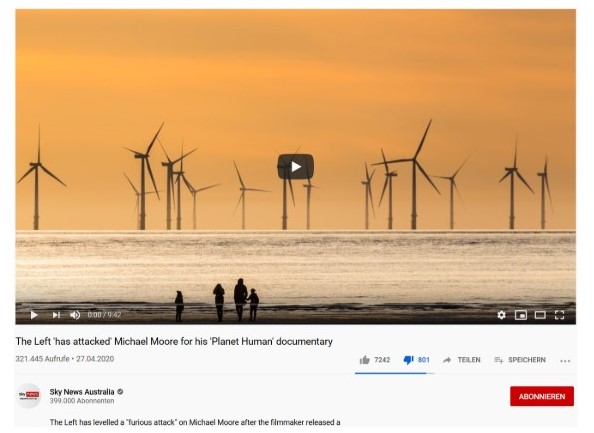The height and width of the screenshot is (433, 594).
Task: Subscribe with the red ABONNIEREN button
Action: coord(542,396)
